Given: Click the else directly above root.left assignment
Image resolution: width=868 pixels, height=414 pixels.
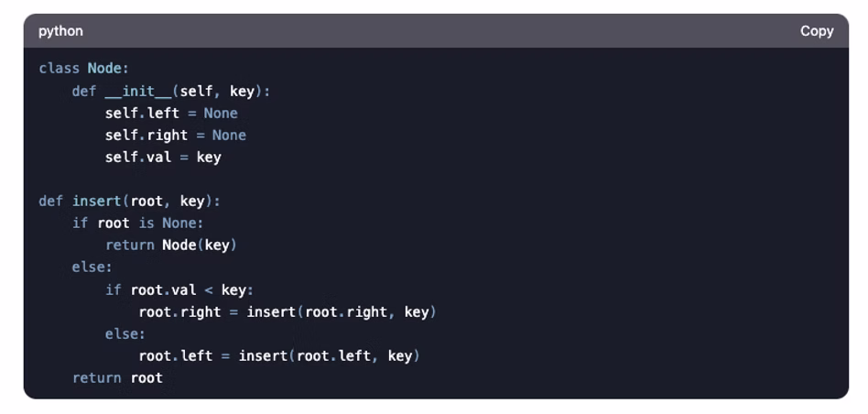Looking at the screenshot, I should [125, 333].
